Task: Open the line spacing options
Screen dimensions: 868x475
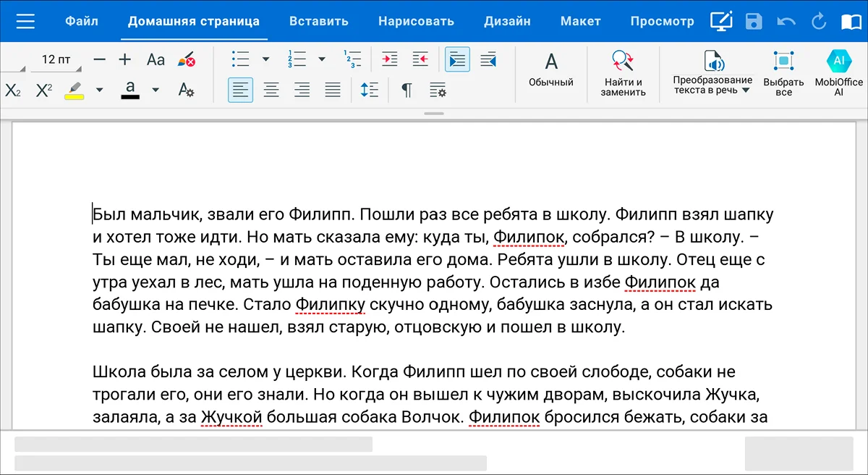Action: click(370, 90)
